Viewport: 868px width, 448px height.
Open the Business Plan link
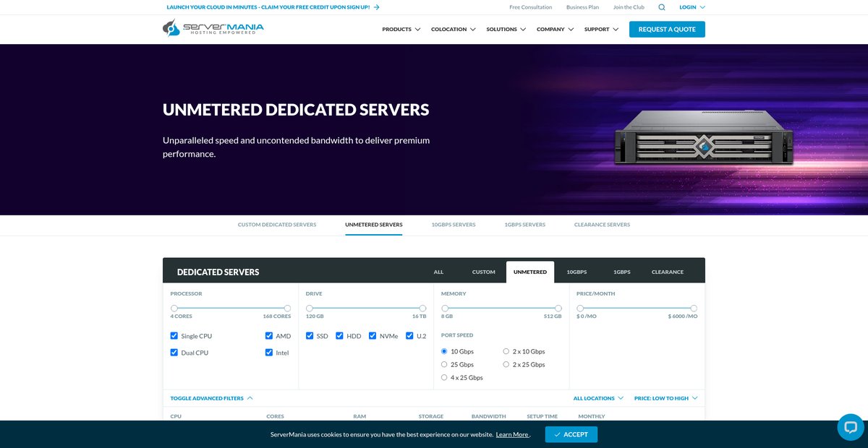[x=582, y=7]
